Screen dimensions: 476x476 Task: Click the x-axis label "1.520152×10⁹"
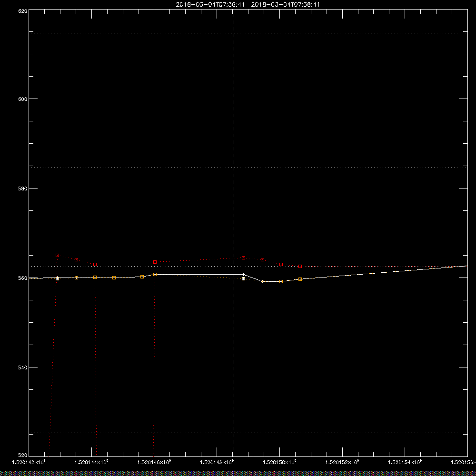coord(342,462)
